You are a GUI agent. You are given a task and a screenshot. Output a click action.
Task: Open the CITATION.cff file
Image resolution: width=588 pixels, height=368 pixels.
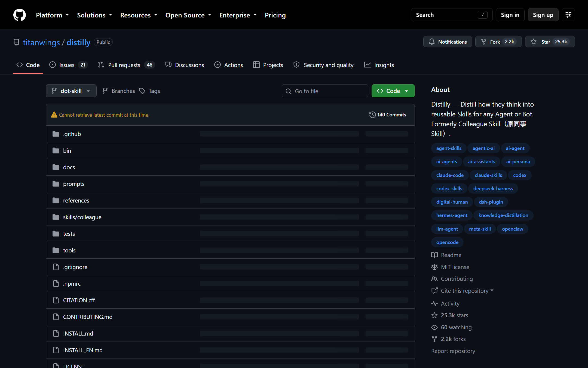(x=79, y=300)
